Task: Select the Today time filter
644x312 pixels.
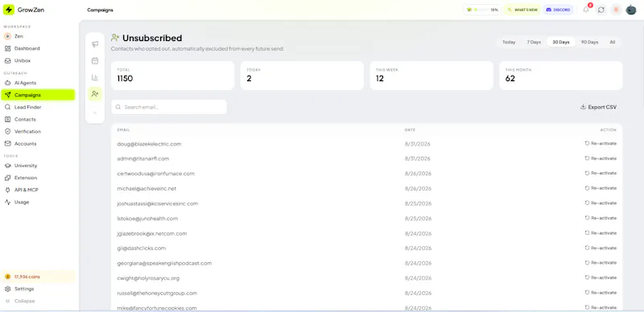Action: 509,43
